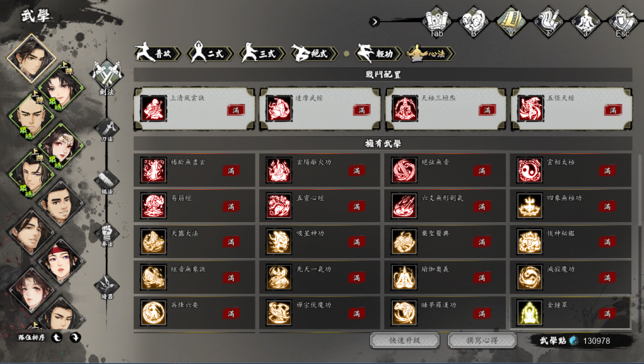Switch to the 絕式 tab
644x364 pixels.
pyautogui.click(x=314, y=53)
